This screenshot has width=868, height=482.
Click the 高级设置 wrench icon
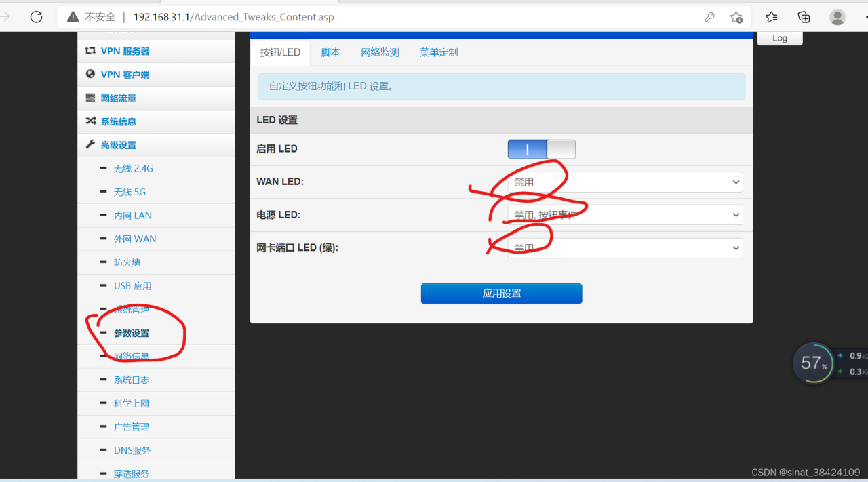pyautogui.click(x=90, y=145)
